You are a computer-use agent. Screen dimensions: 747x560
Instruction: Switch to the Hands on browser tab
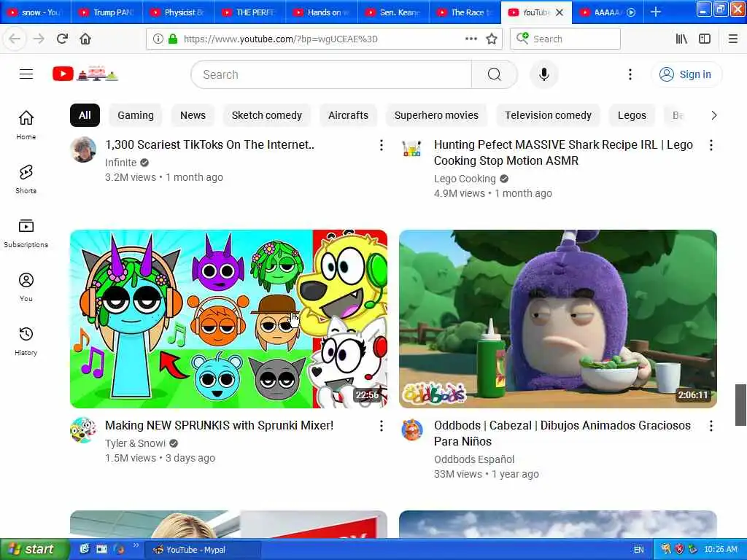click(x=322, y=12)
